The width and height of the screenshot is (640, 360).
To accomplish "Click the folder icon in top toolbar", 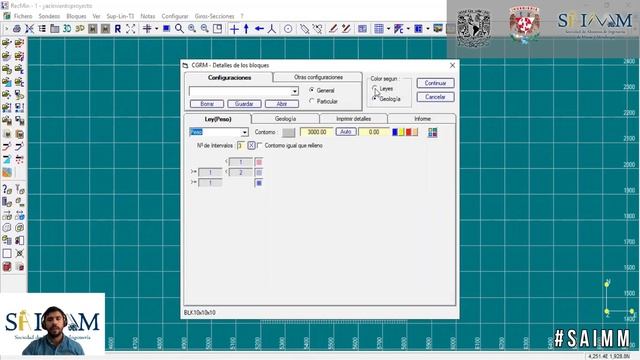I will (55, 29).
